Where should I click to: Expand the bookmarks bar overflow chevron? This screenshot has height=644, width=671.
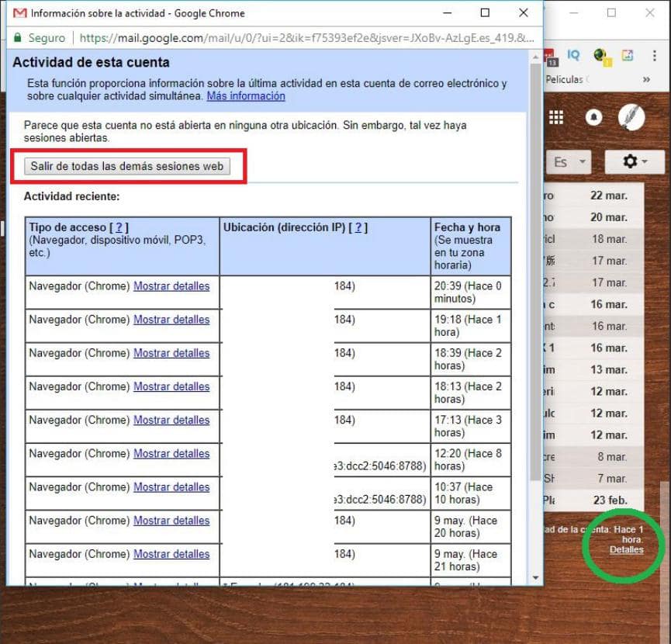[646, 79]
